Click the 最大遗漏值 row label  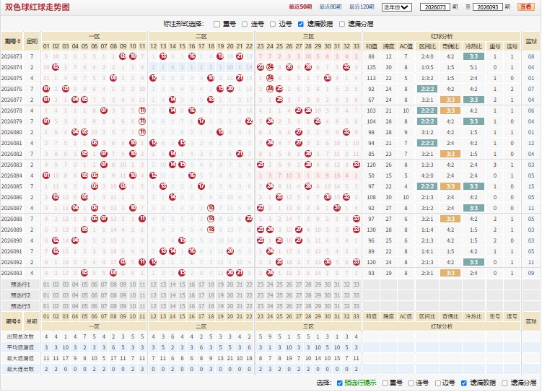[20, 358]
